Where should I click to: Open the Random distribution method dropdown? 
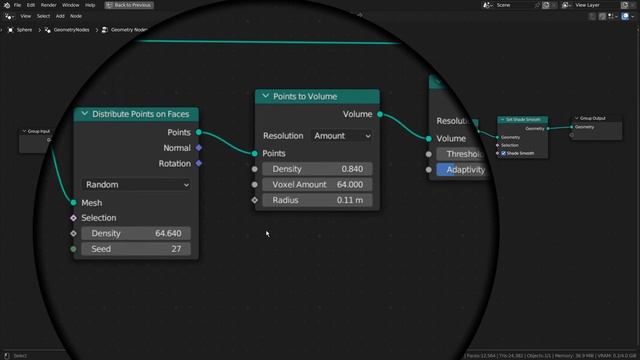pyautogui.click(x=136, y=184)
